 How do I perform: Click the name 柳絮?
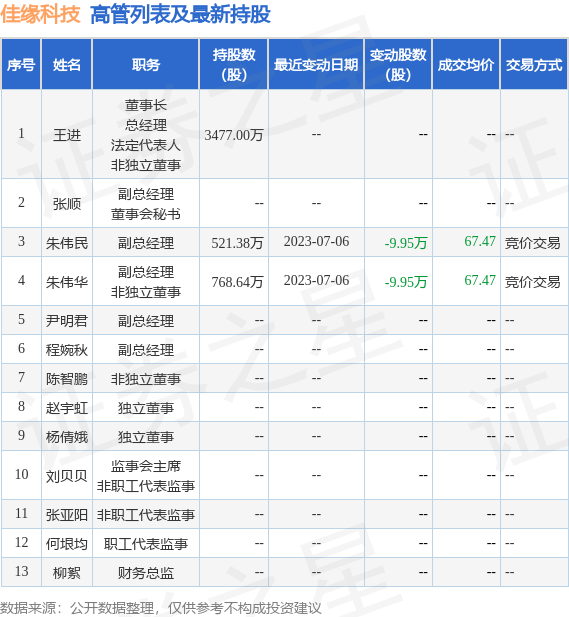click(x=67, y=573)
